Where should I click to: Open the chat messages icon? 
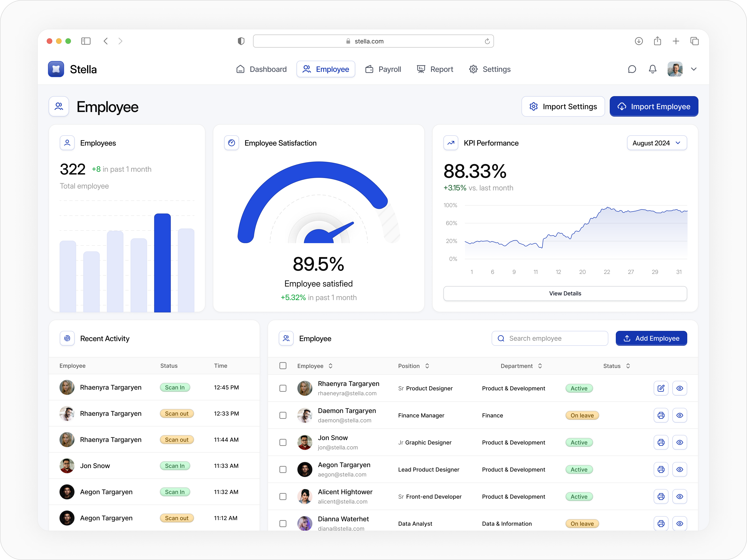(x=632, y=69)
